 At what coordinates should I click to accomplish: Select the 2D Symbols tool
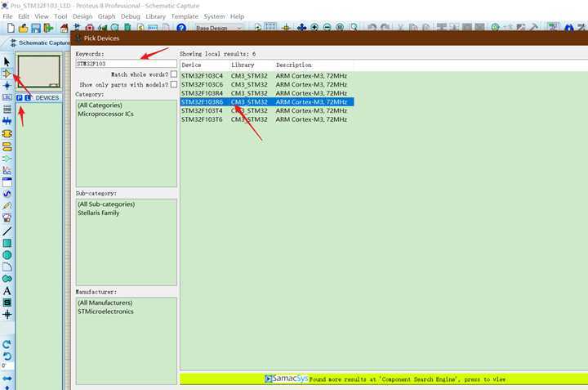pos(7,303)
